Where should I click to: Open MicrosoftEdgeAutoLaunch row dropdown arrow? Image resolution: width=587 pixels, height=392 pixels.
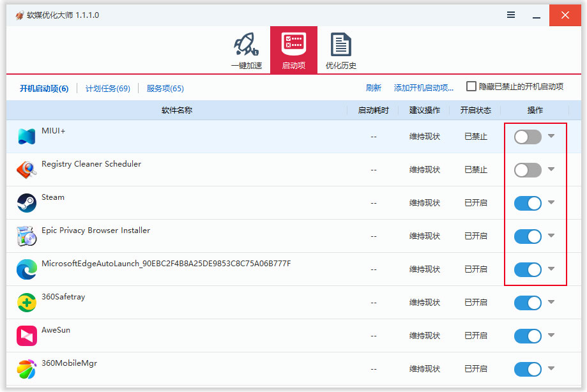[551, 269]
